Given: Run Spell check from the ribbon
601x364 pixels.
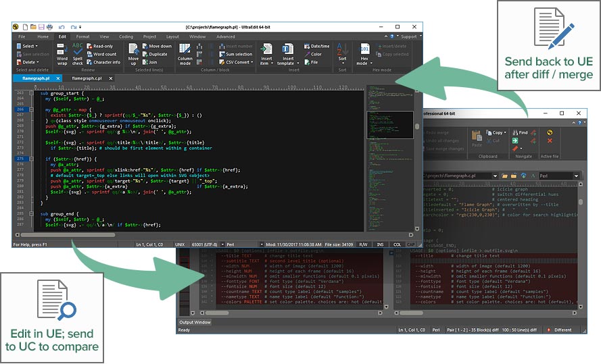Looking at the screenshot, I should (78, 54).
